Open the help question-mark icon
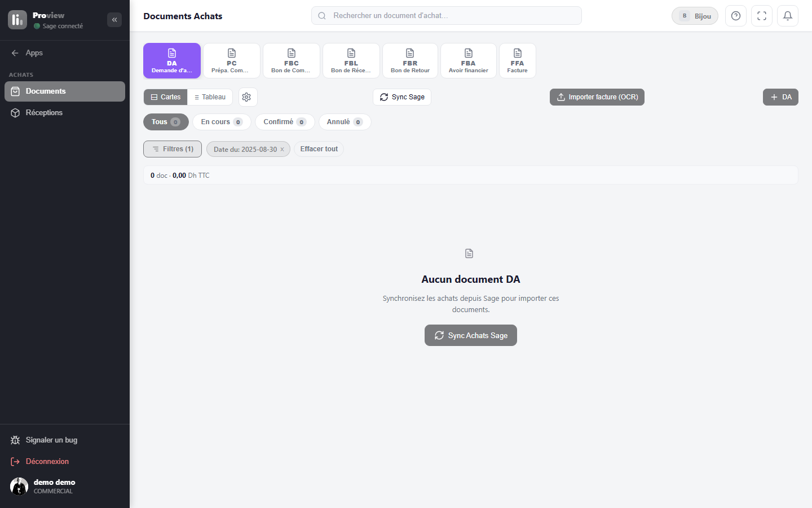This screenshot has height=508, width=812. tap(736, 16)
